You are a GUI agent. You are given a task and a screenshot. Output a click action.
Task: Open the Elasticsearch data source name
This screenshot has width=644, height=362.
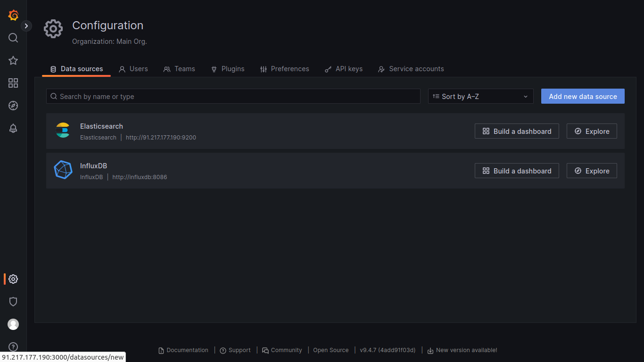click(x=101, y=126)
